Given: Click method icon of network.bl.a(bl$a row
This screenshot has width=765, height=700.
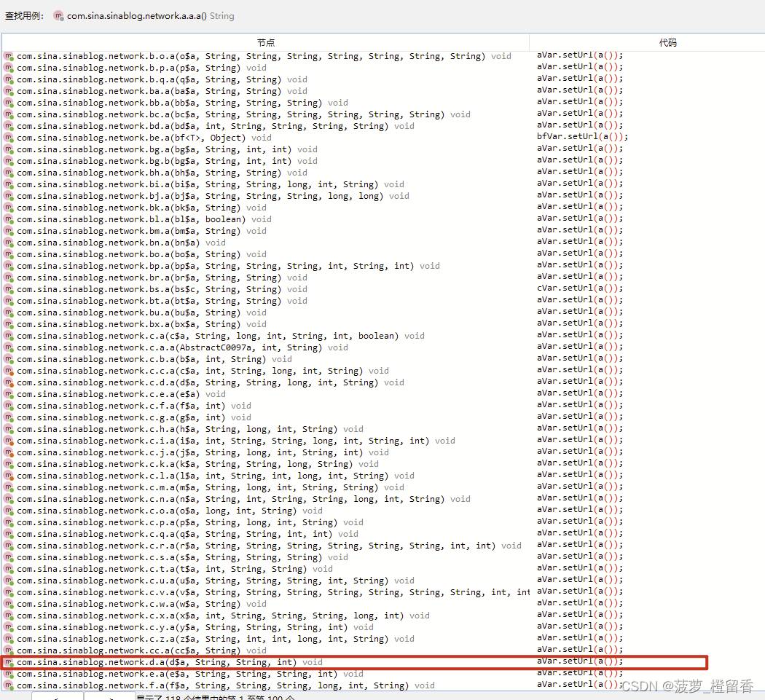Looking at the screenshot, I should point(9,219).
